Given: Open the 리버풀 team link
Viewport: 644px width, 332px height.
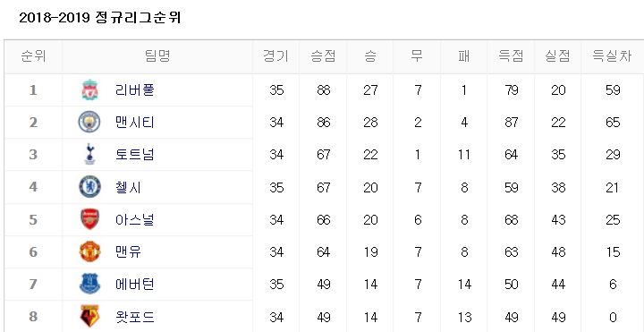Looking at the screenshot, I should point(135,90).
